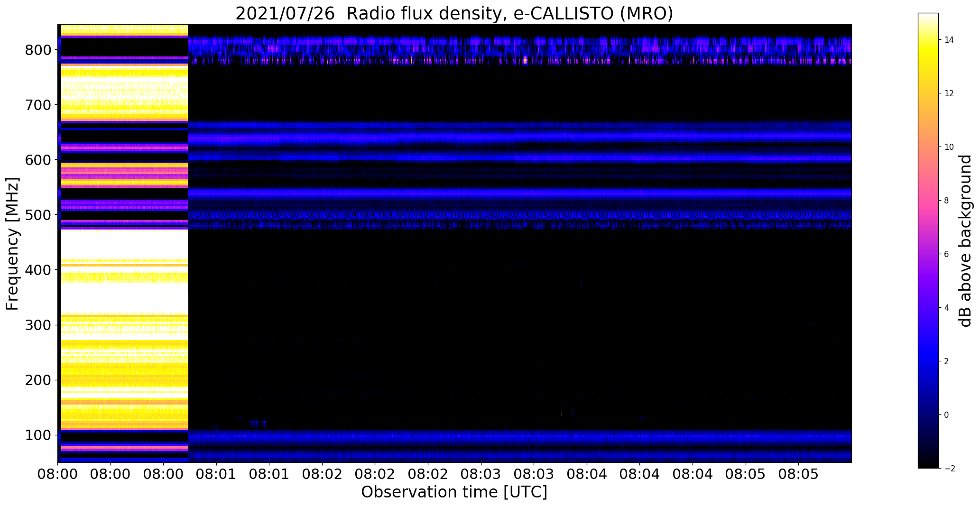The image size is (980, 506).
Task: Select the 100 frequency tick label
Action: pyautogui.click(x=38, y=435)
